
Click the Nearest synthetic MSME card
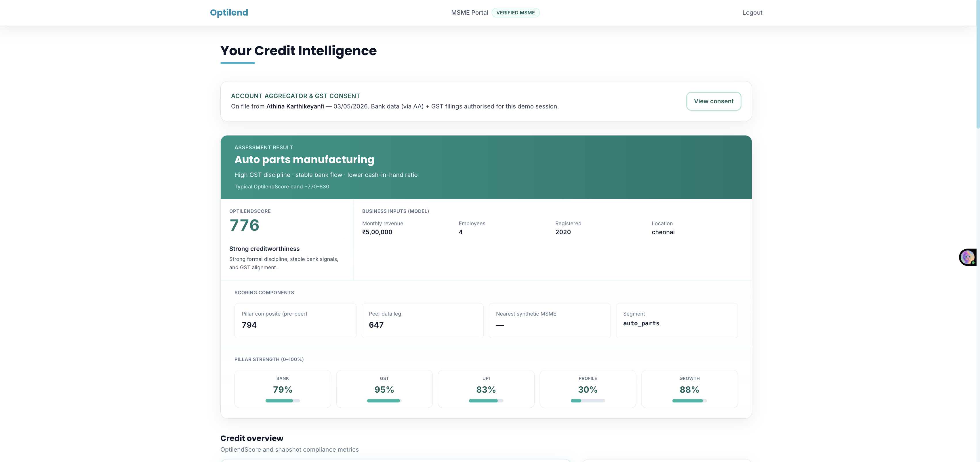click(550, 320)
